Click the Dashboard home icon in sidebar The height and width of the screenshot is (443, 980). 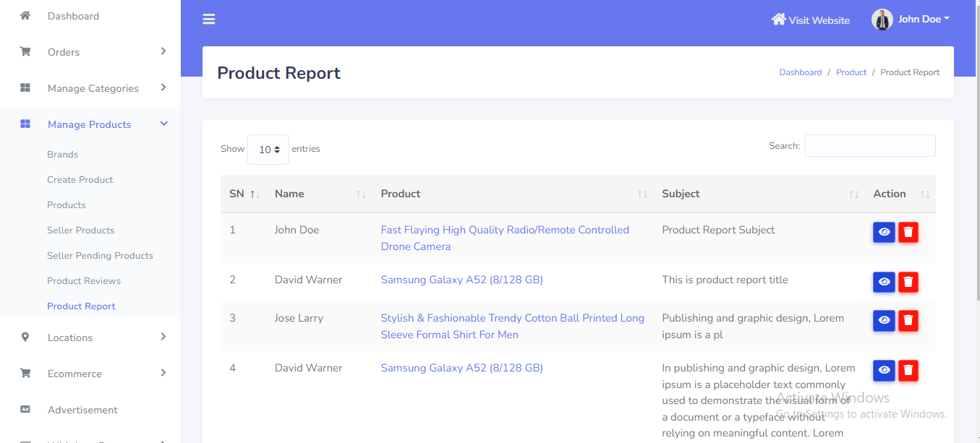25,15
